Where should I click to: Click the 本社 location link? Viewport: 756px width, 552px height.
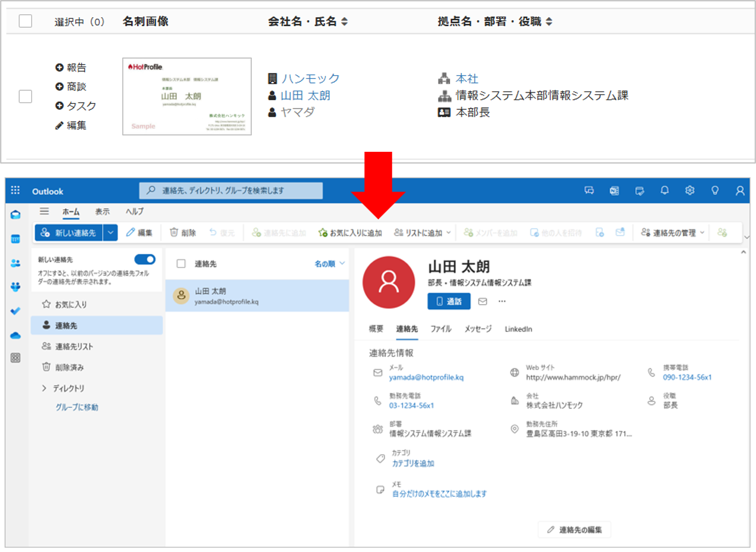tap(467, 78)
